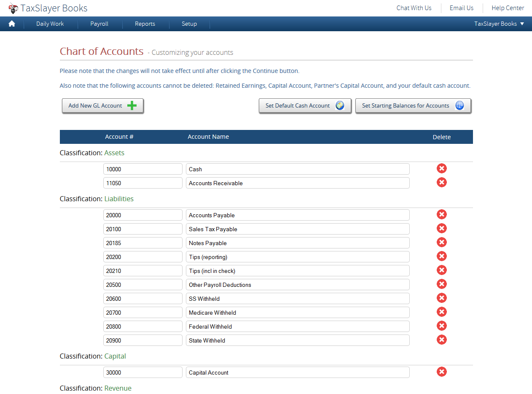
Task: Open the Help Center link
Action: (x=508, y=8)
